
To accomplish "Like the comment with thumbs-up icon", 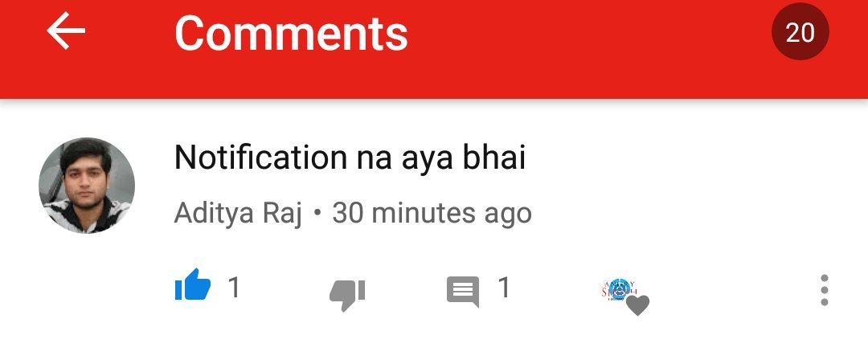I will coord(193,284).
